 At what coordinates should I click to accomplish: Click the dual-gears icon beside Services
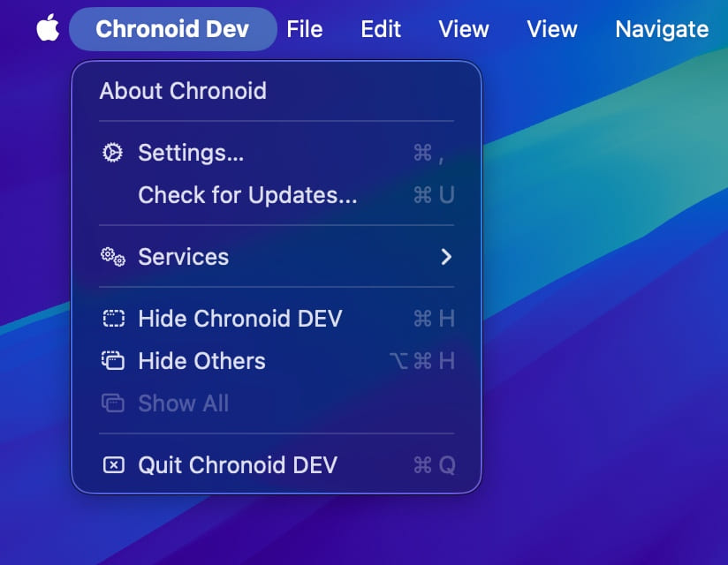[112, 256]
